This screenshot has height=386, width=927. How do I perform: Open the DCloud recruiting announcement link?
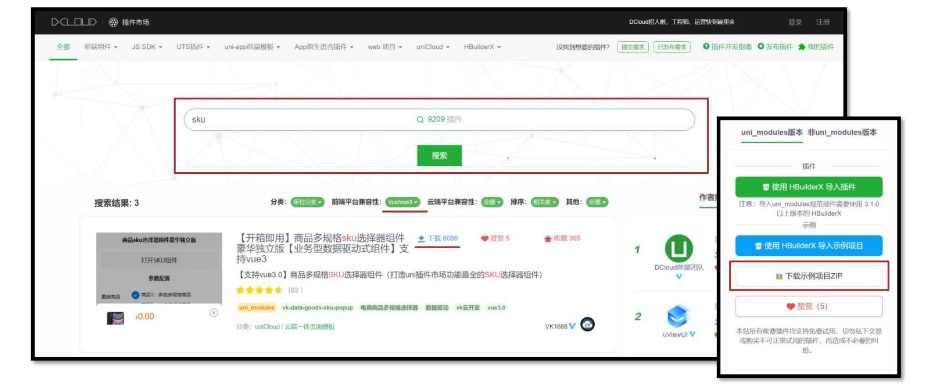(681, 22)
